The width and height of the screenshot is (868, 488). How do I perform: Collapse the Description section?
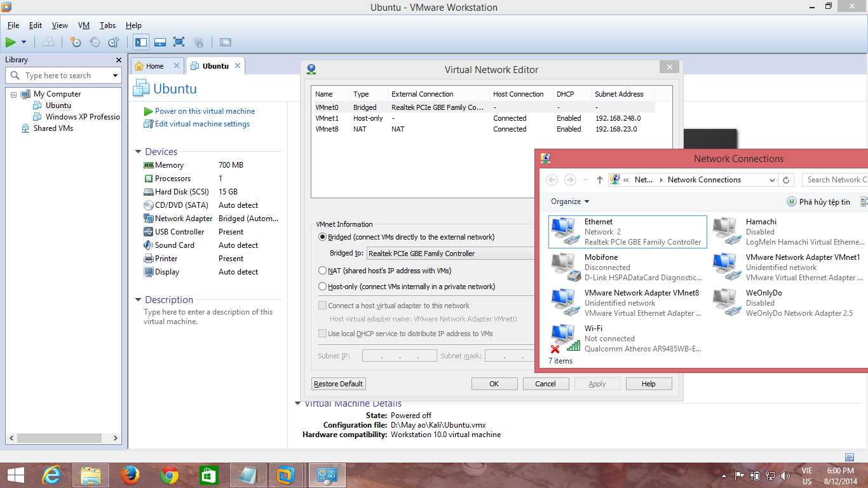pyautogui.click(x=139, y=300)
